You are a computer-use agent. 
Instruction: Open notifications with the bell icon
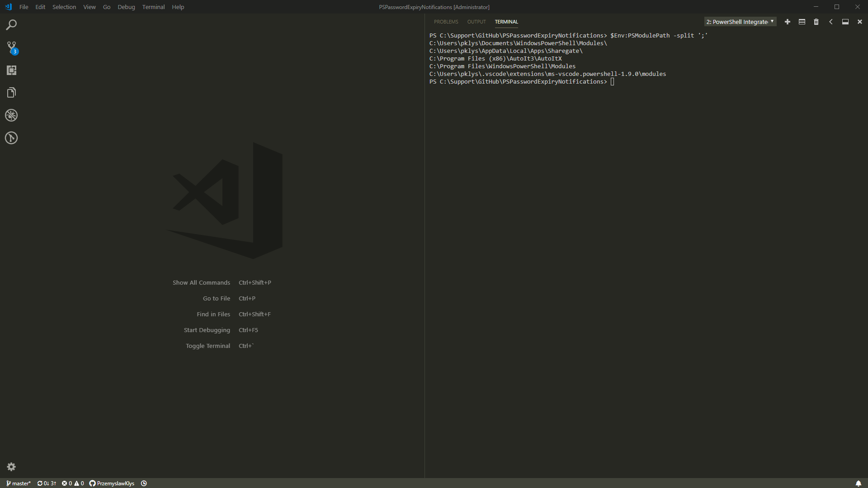click(859, 483)
